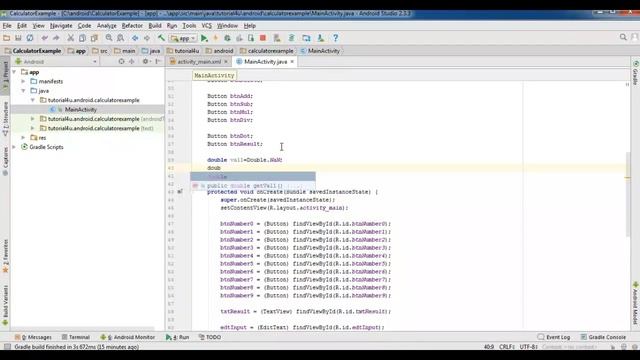
Task: Click the Find magnifier icon
Action: [x=109, y=38]
